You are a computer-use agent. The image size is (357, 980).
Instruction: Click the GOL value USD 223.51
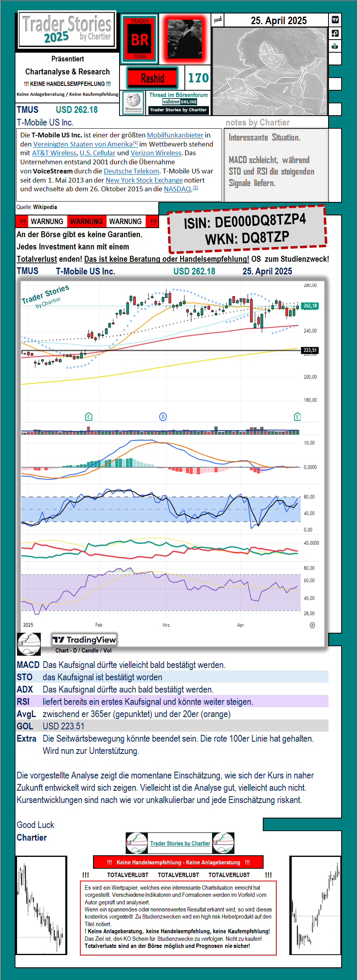point(64,726)
